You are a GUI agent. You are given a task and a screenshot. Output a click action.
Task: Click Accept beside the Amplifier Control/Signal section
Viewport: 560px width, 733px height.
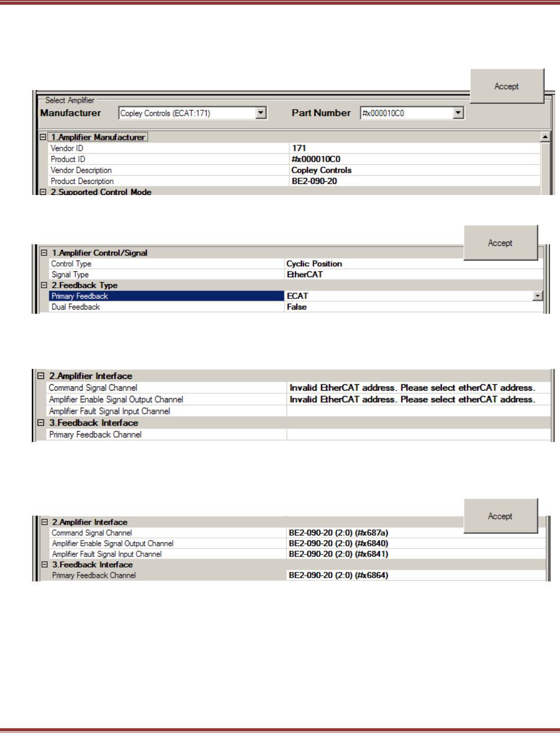coord(501,243)
